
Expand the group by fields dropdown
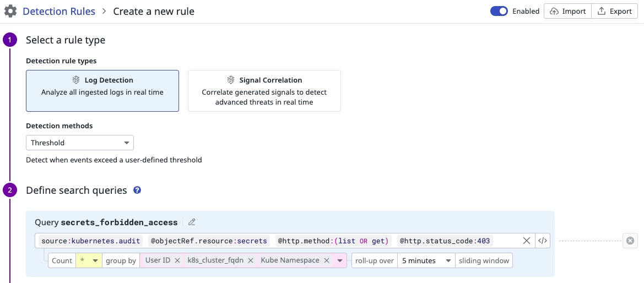(x=339, y=260)
